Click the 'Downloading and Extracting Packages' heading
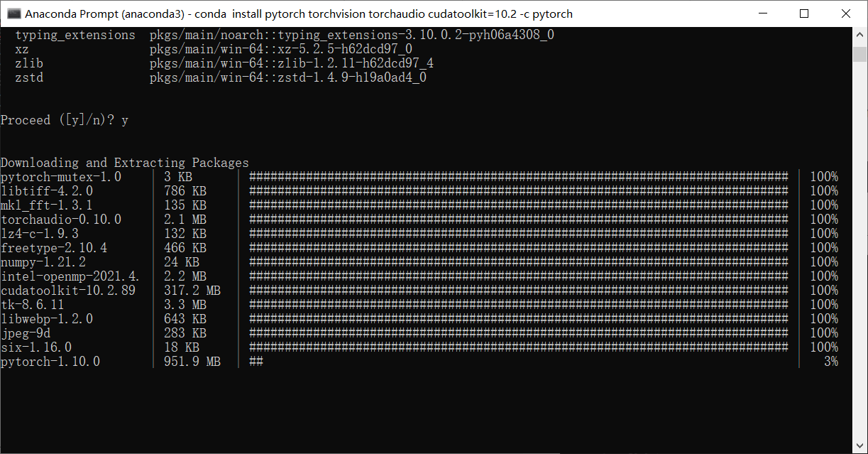 point(125,163)
